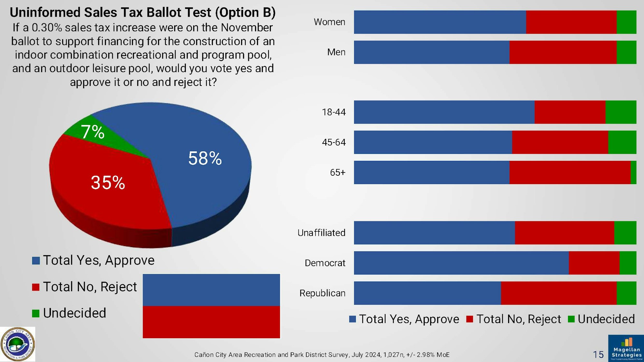Select green segment of the 18-44 bar
This screenshot has height=362, width=644.
click(621, 112)
